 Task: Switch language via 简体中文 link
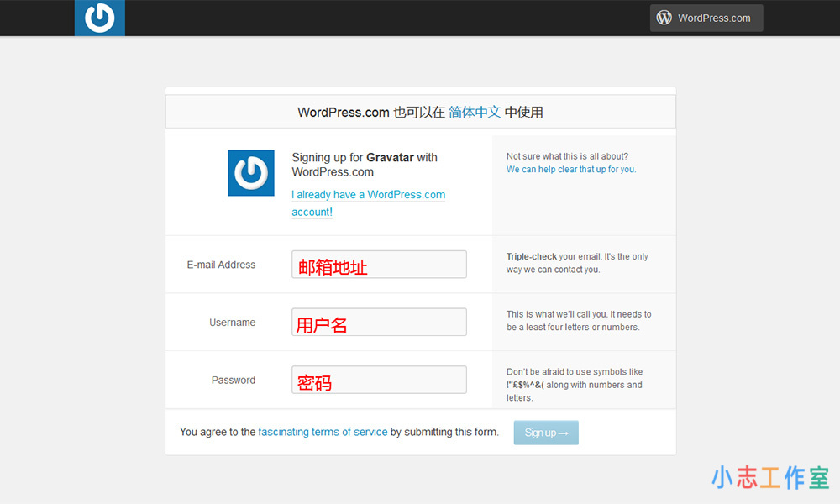click(475, 112)
